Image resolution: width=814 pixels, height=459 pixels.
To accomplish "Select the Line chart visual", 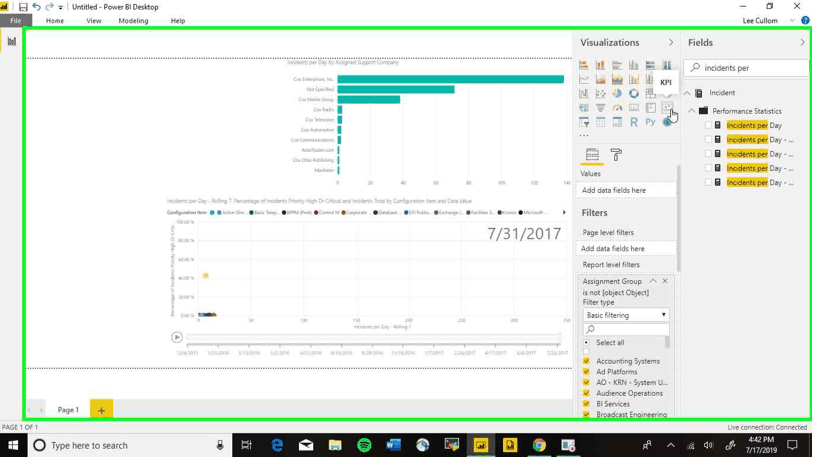I will click(584, 79).
